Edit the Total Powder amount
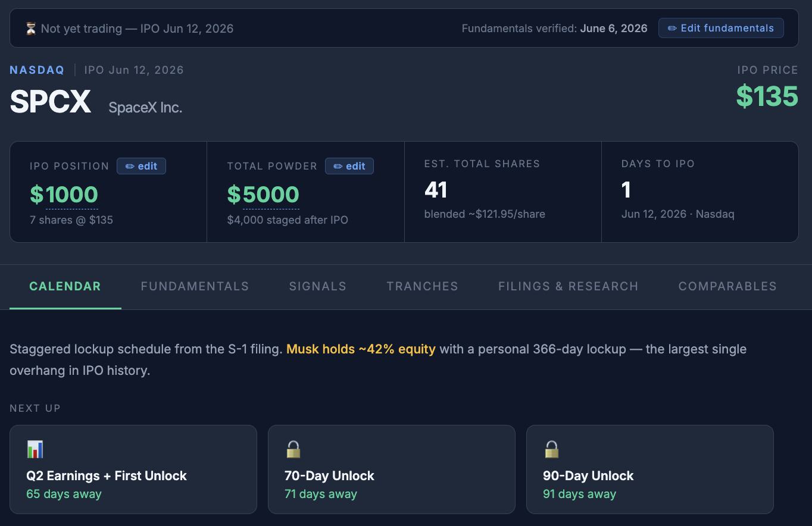The image size is (812, 526). 349,166
